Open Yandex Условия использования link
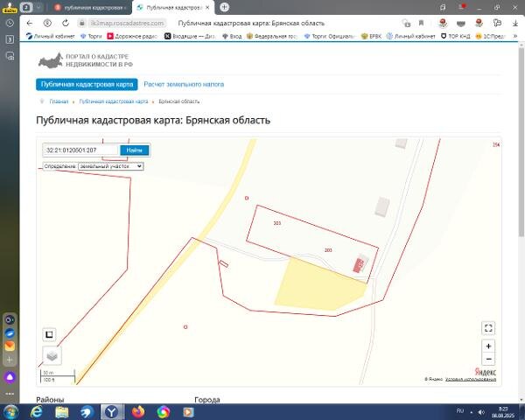This screenshot has width=525, height=420. (x=471, y=379)
